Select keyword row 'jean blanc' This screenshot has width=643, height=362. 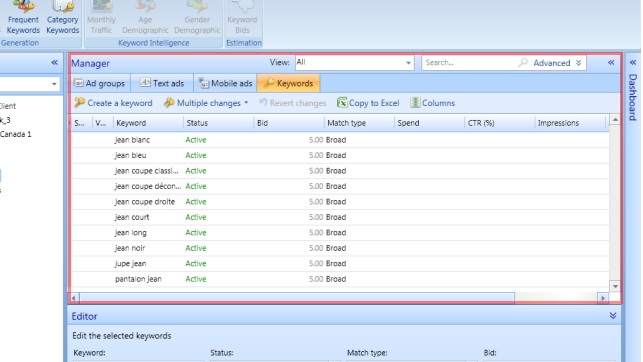click(340, 140)
